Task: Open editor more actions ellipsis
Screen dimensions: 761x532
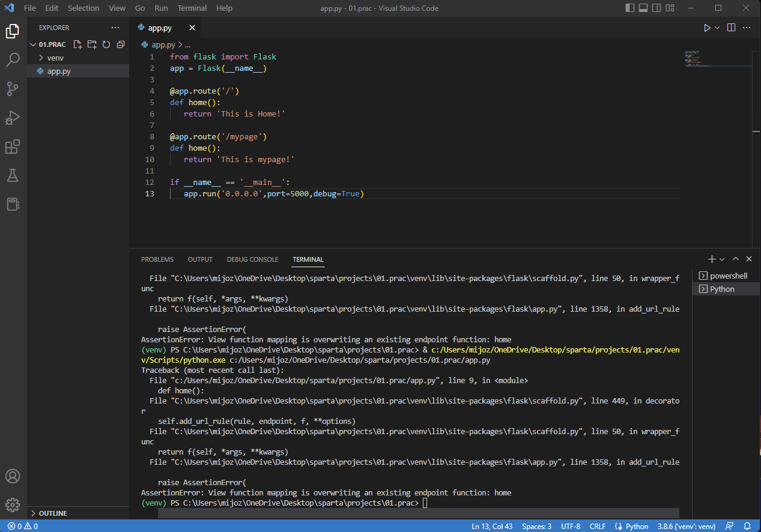Action: pyautogui.click(x=747, y=28)
